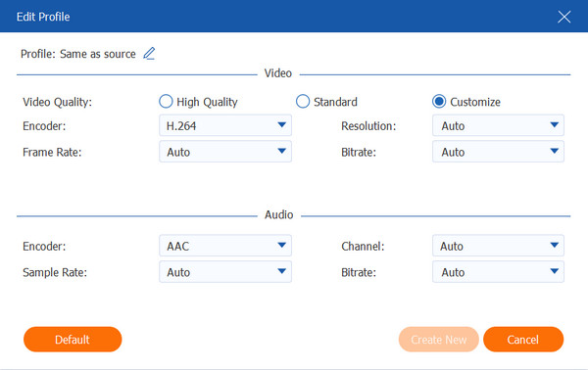Click the 'Sample Rate:' label
The width and height of the screenshot is (588, 370).
tap(55, 272)
